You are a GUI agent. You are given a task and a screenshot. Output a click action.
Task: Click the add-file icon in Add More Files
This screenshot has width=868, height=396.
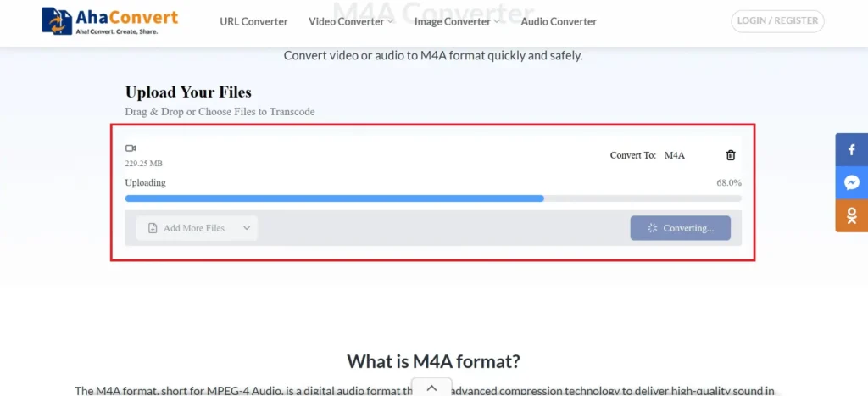pyautogui.click(x=153, y=228)
